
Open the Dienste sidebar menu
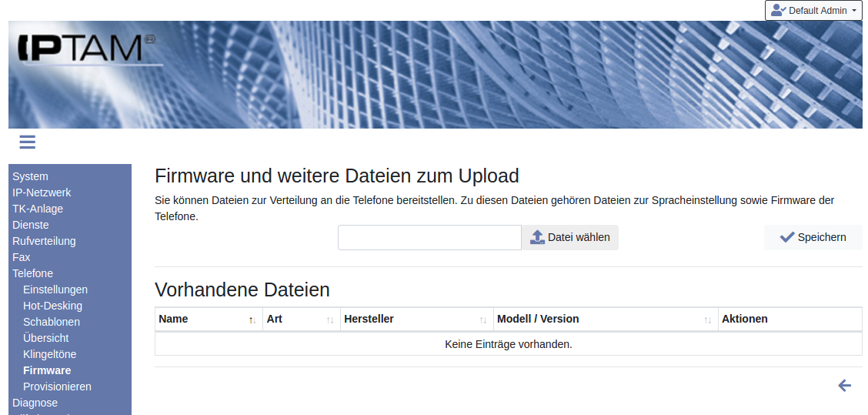point(31,225)
